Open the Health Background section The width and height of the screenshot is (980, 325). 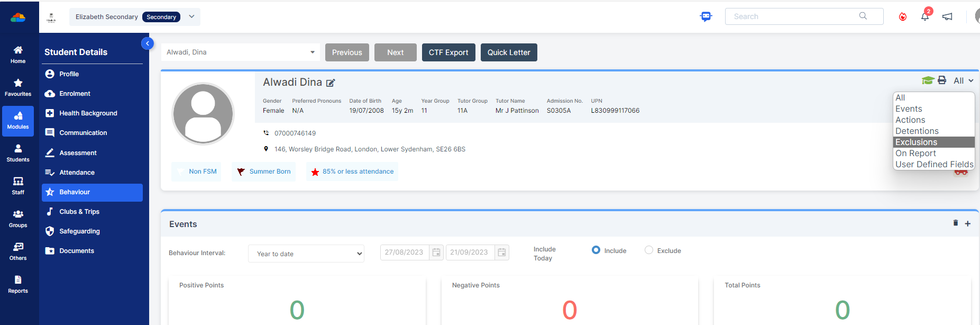pyautogui.click(x=92, y=113)
